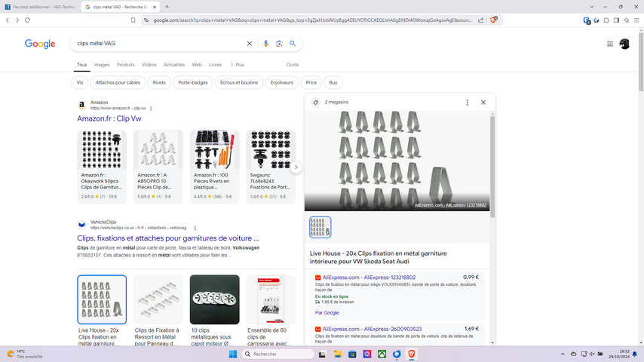Switch to the Produits tab

click(126, 65)
